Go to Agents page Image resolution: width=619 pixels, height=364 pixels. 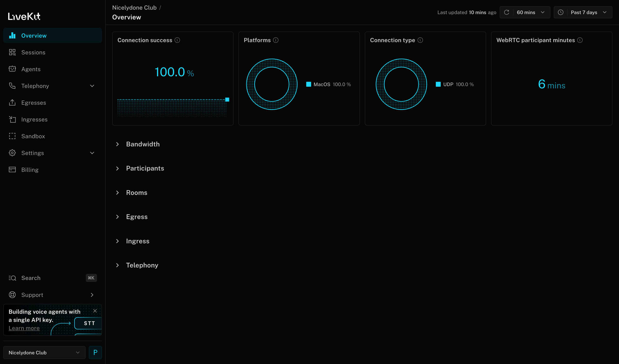click(x=53, y=69)
